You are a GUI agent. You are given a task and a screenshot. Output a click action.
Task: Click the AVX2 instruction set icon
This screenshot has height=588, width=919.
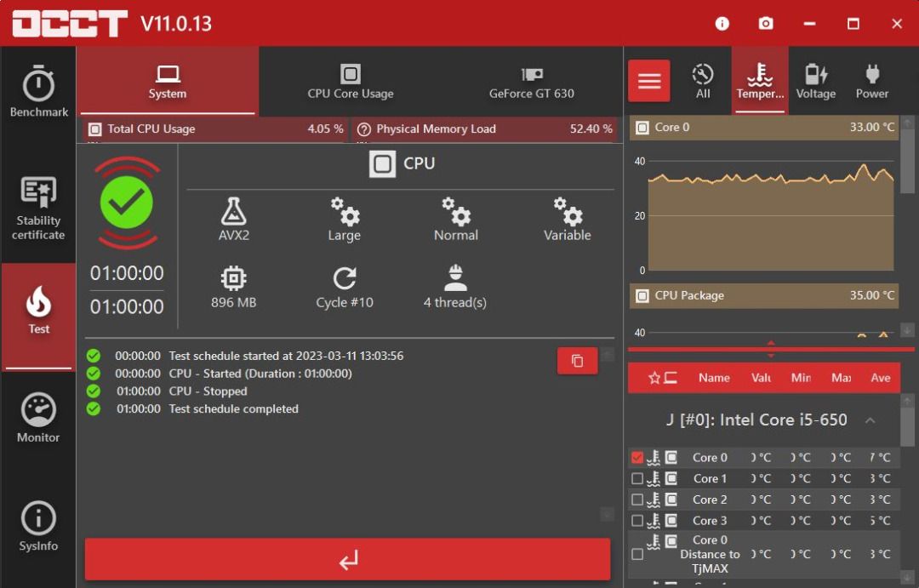point(234,212)
